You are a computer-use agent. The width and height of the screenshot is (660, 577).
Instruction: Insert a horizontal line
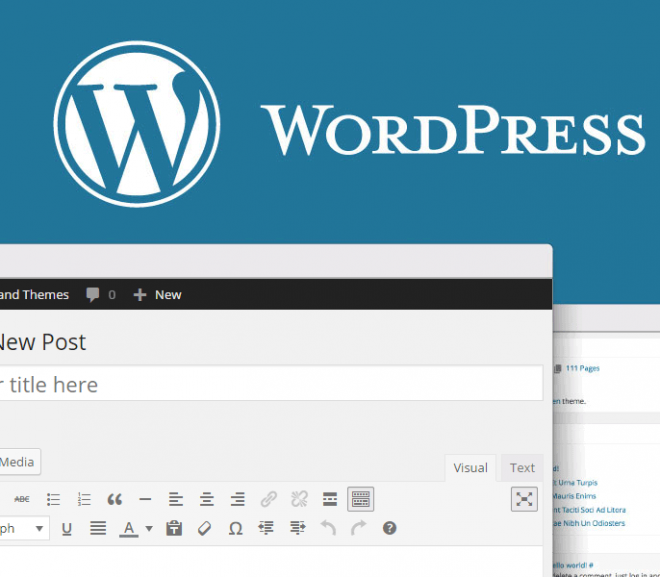click(x=145, y=500)
